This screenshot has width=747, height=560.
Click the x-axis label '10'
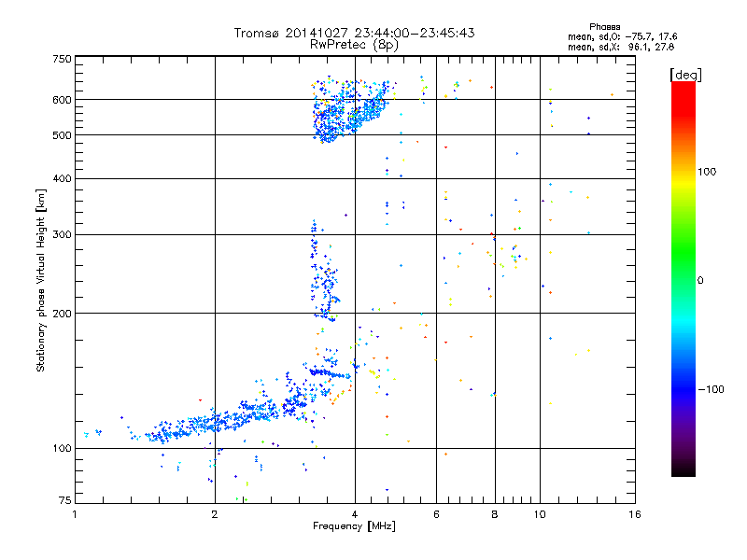540,514
